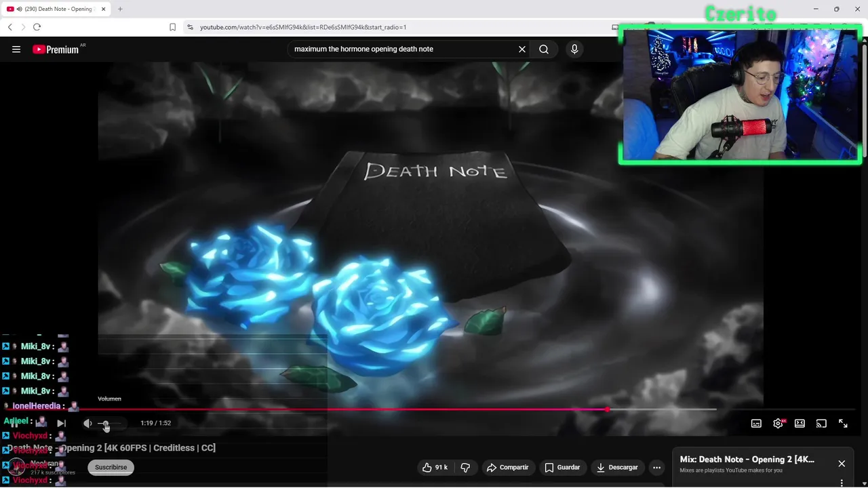Close the Mix: Death Note playlist panel
Viewport: 868px width, 488px height.
[x=842, y=464]
